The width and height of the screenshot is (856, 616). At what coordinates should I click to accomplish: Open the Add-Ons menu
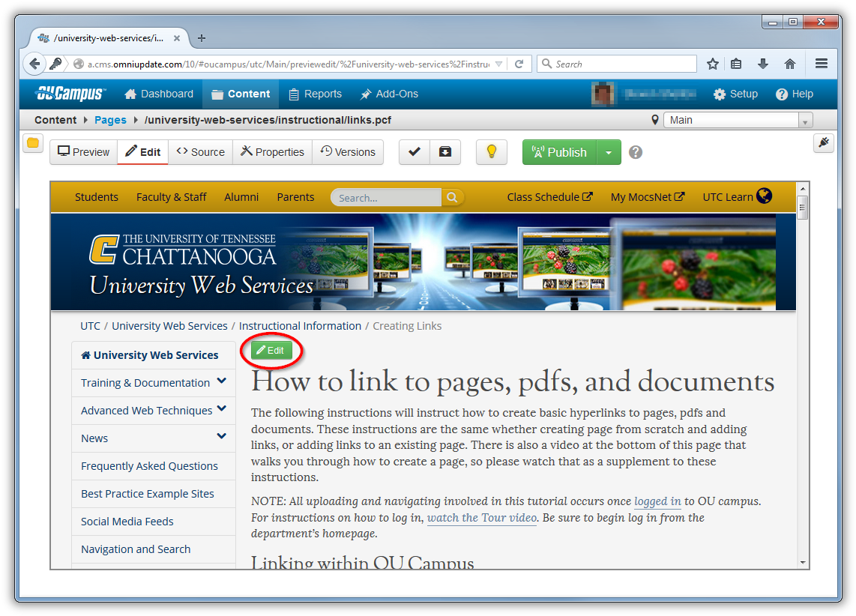389,94
